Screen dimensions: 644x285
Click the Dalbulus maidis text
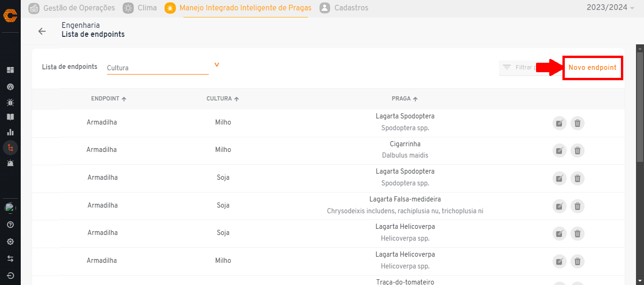(405, 155)
